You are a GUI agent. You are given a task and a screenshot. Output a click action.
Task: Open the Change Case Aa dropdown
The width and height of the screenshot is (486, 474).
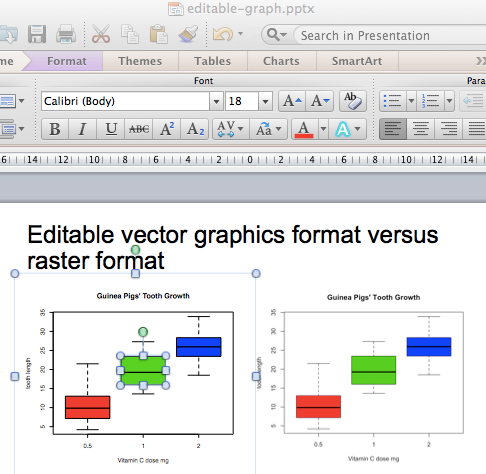coord(268,129)
